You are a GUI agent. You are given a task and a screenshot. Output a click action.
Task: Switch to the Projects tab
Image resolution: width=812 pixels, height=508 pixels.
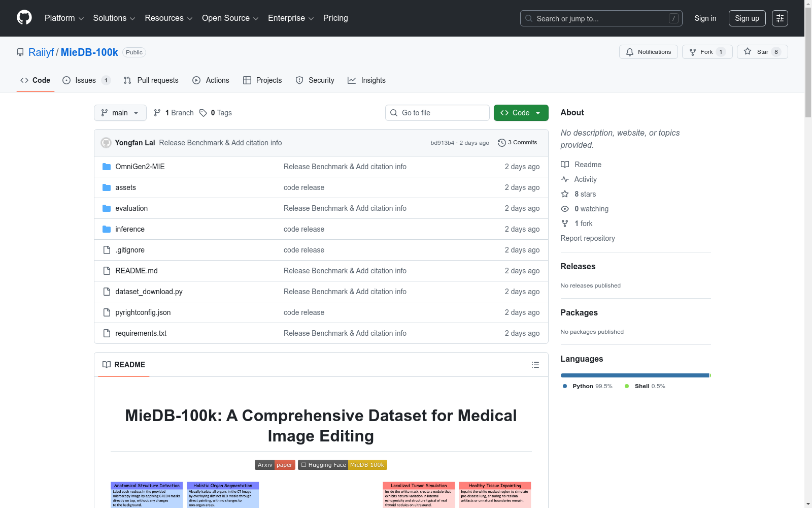pos(262,80)
